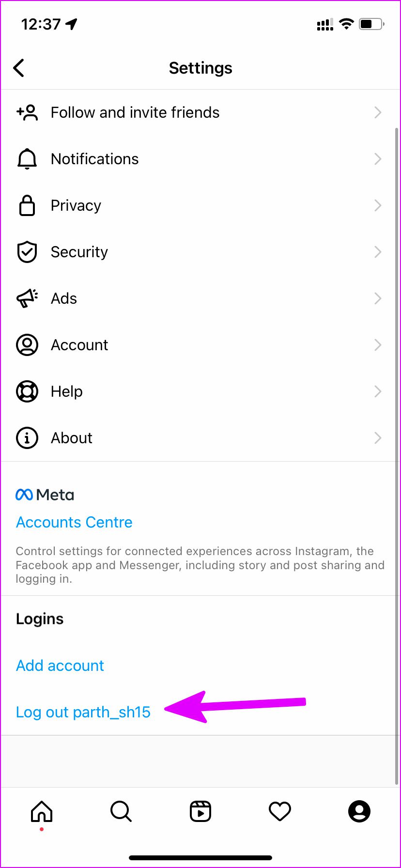401x868 pixels.
Task: Tap the Ads megaphone icon
Action: click(x=27, y=298)
